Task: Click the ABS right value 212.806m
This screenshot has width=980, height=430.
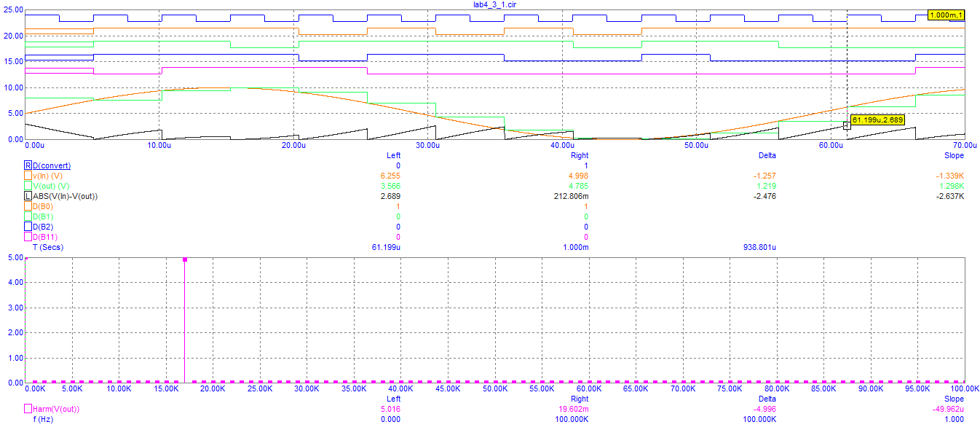Action: [x=572, y=196]
